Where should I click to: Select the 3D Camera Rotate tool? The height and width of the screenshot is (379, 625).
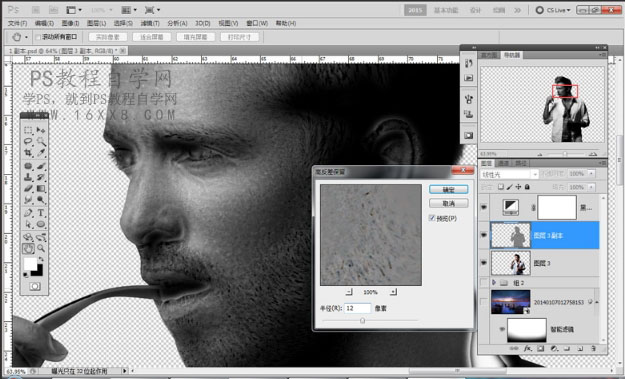click(41, 238)
